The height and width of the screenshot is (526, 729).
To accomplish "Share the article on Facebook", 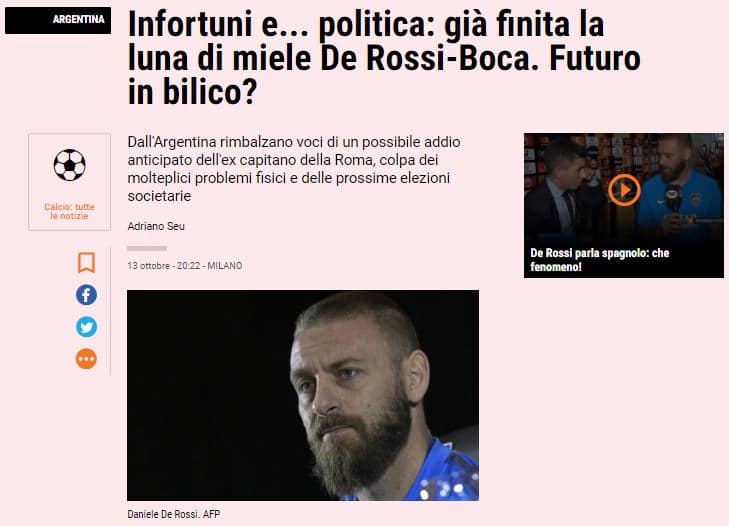I will pyautogui.click(x=86, y=295).
